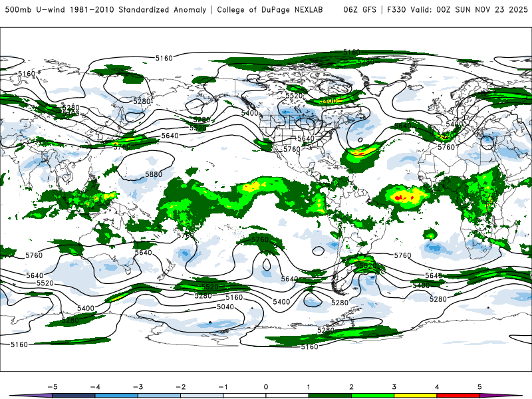532x399 pixels.
Task: Click the '-1' color bar label
Action: 223,387
